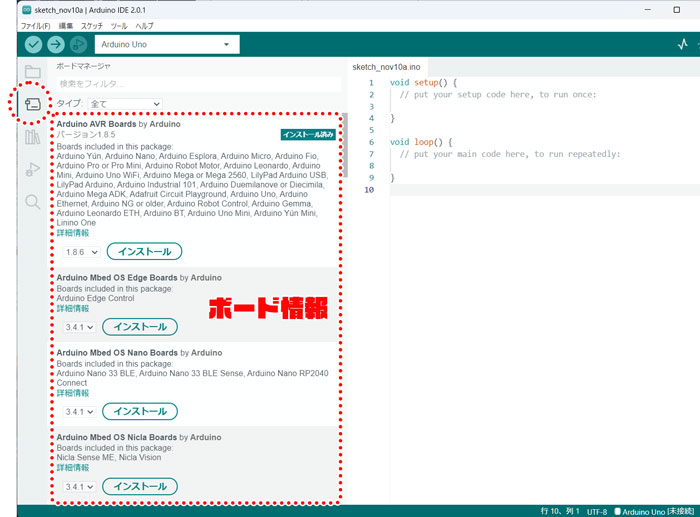The width and height of the screenshot is (700, 517).
Task: Click インストール for Mbed OS Nano Boards
Action: (140, 411)
